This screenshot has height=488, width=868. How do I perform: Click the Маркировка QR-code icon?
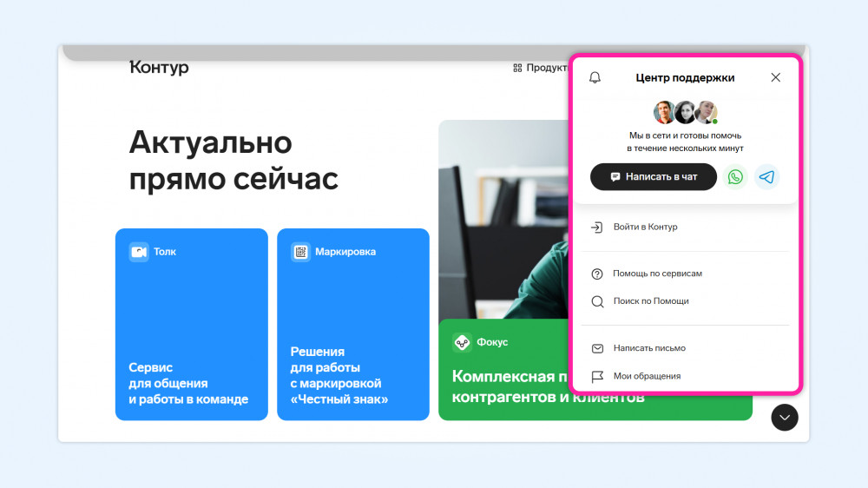coord(300,252)
